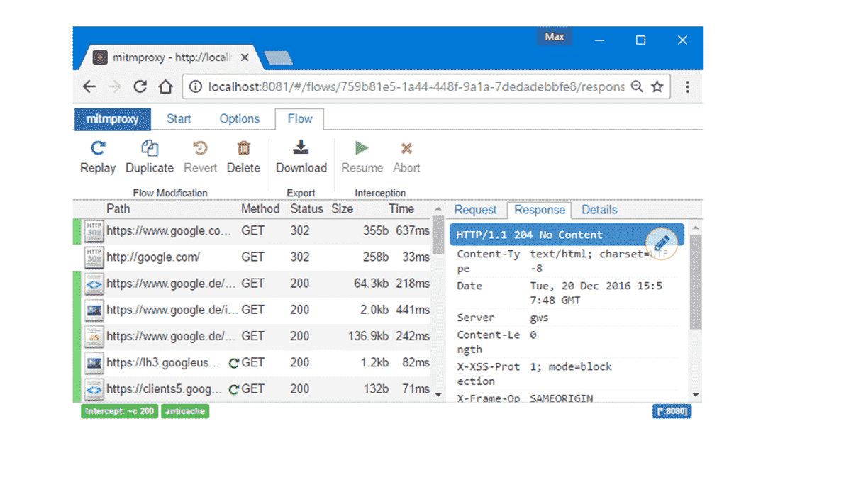Open the browser home page

pyautogui.click(x=166, y=86)
